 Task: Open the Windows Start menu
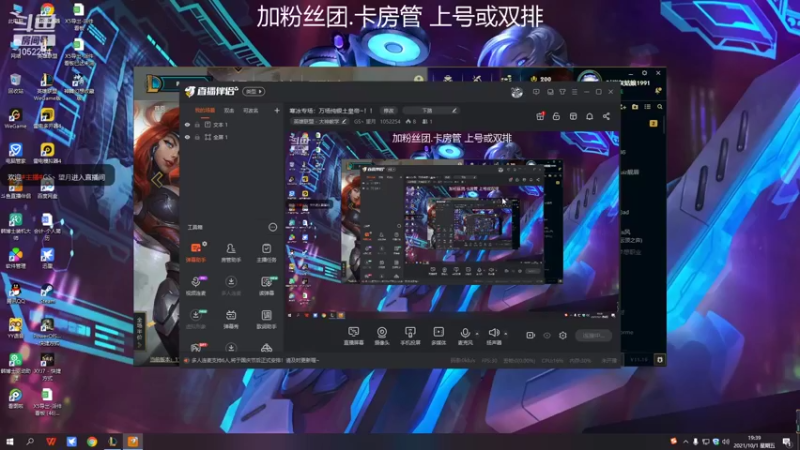pos(9,441)
